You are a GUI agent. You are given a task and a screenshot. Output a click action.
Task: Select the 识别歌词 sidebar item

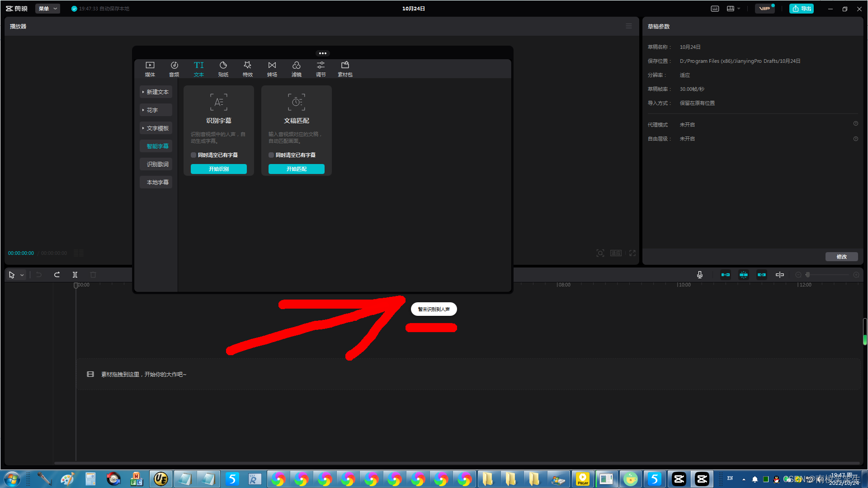[157, 164]
